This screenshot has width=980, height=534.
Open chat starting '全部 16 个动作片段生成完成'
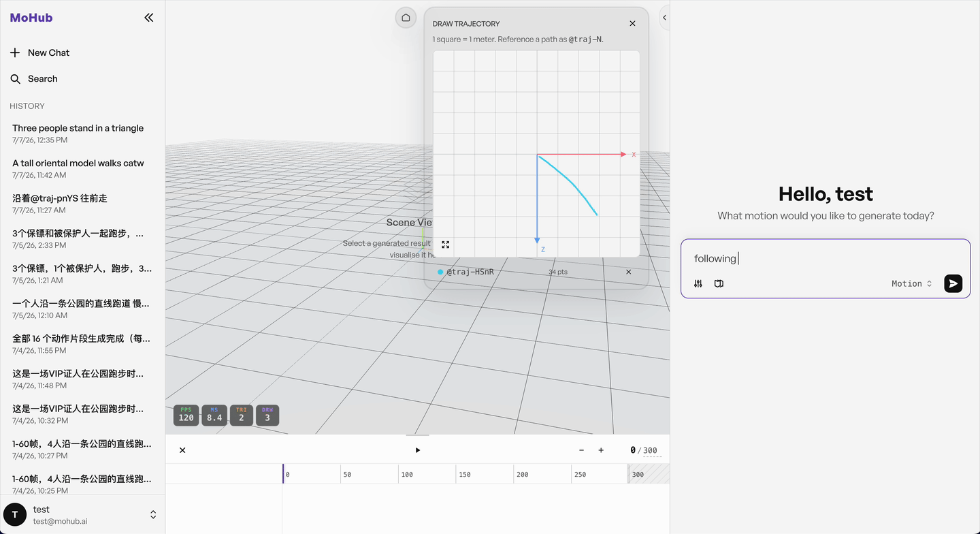click(x=82, y=344)
